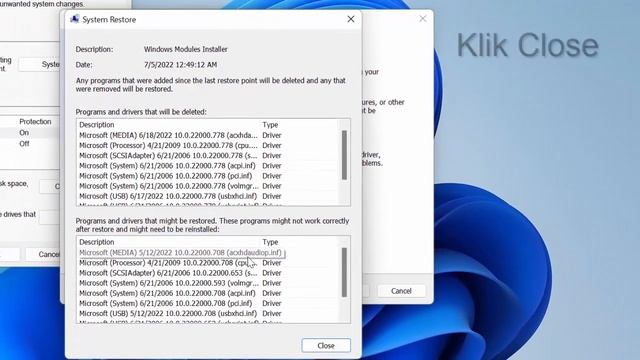Select Microsoft (SCSIAdapter) 10.0.22000.653 row

208,273
